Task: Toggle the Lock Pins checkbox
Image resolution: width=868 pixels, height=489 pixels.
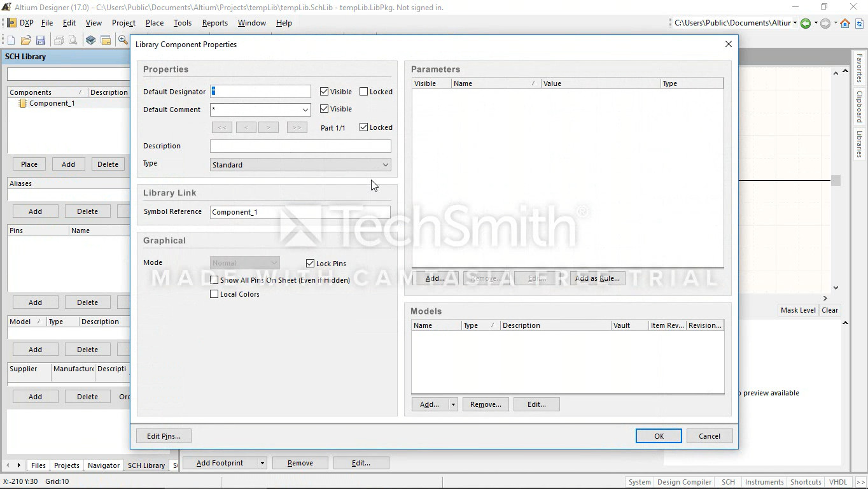Action: 311,263
